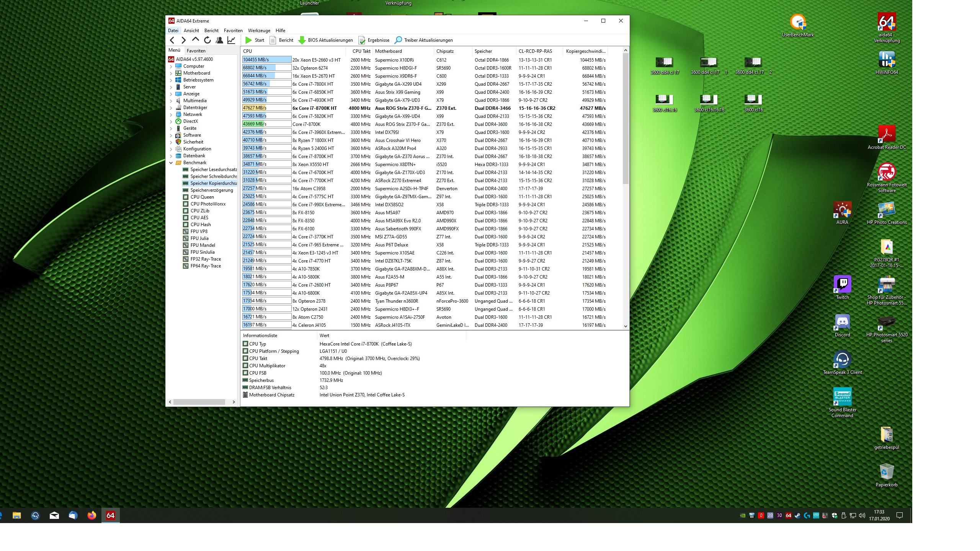Viewport: 980px width, 551px height.
Task: Select the 20x Xeon E5-2660 v3 HT row
Action: (x=424, y=60)
